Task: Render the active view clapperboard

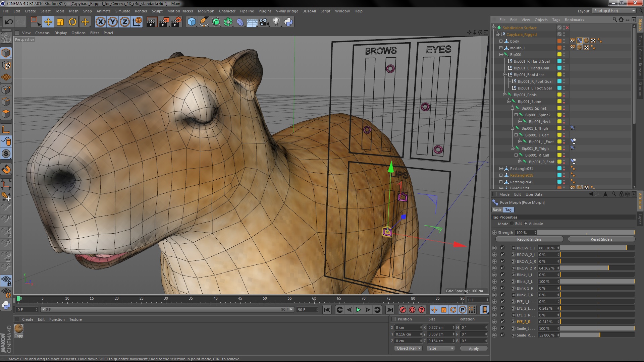Action: click(152, 22)
